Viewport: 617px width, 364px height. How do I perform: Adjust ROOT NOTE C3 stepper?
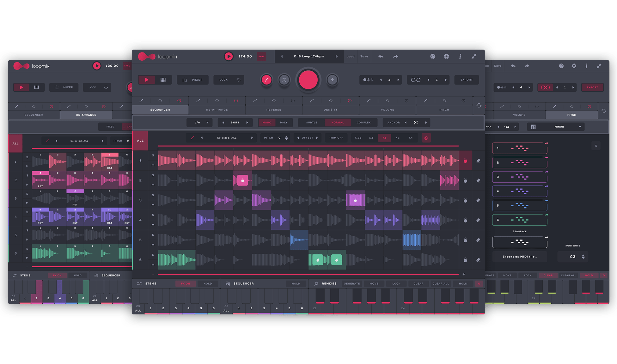[x=583, y=257]
